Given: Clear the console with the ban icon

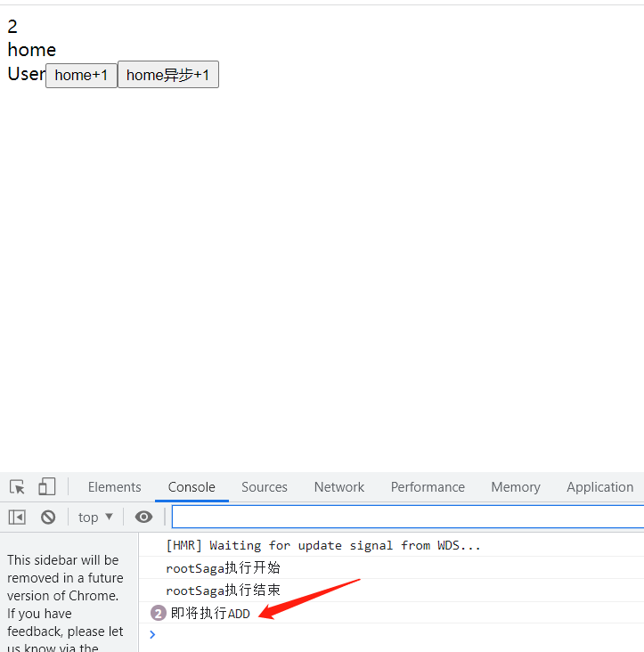Looking at the screenshot, I should click(x=48, y=518).
